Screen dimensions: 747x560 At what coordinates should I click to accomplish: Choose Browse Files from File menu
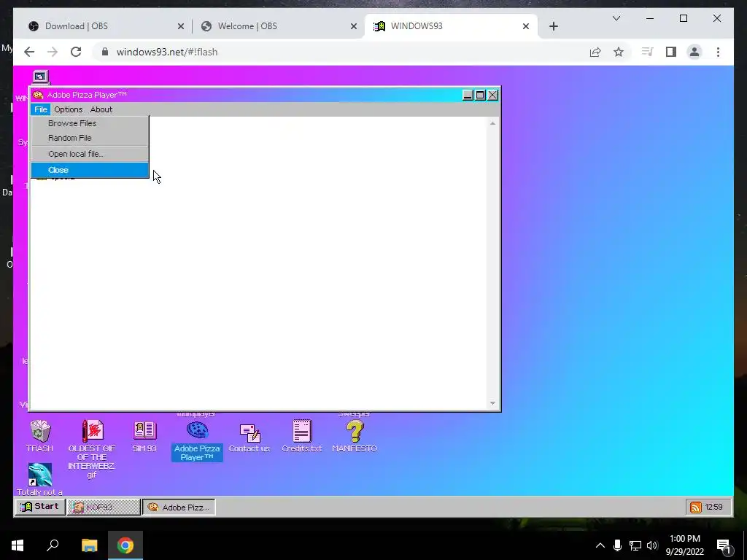coord(90,123)
